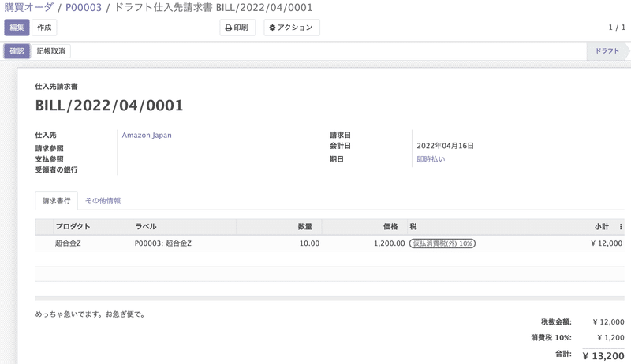Click the 請求参照 field label
The width and height of the screenshot is (631, 364).
[x=49, y=148]
